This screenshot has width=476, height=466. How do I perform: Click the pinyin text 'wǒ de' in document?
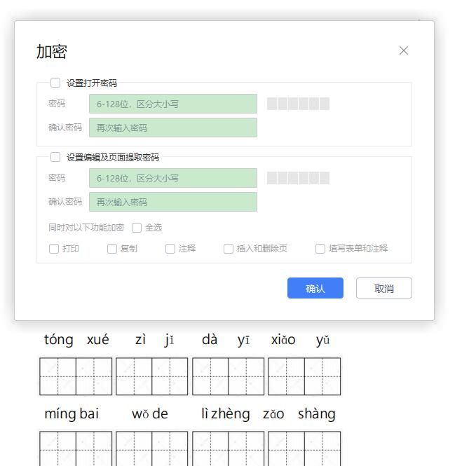click(150, 414)
